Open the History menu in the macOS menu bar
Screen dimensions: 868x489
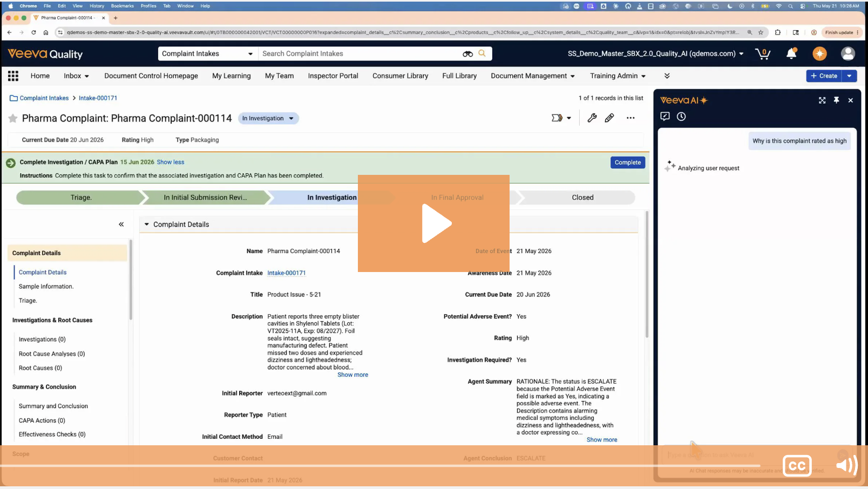coord(97,6)
